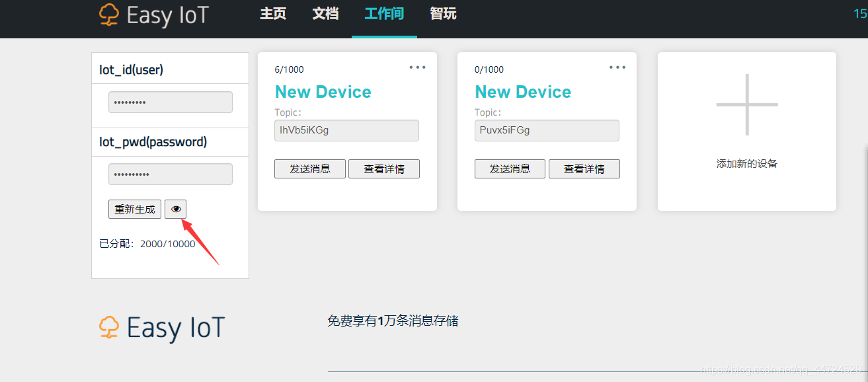Select the 工作间 workspace tab
The height and width of the screenshot is (382, 868).
(x=384, y=14)
